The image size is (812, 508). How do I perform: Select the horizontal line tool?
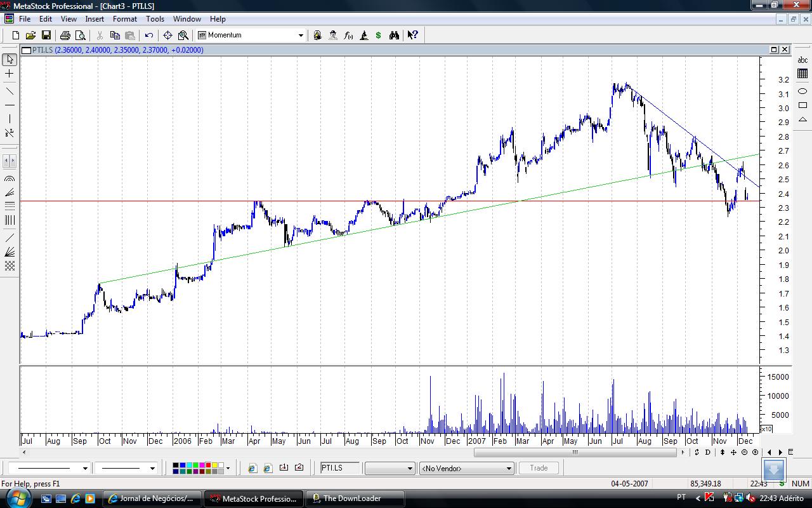click(10, 105)
